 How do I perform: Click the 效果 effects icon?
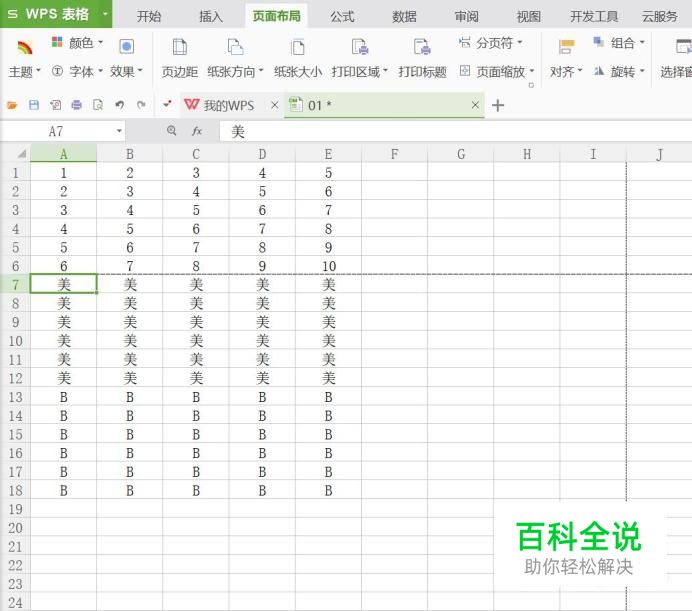pos(127,46)
